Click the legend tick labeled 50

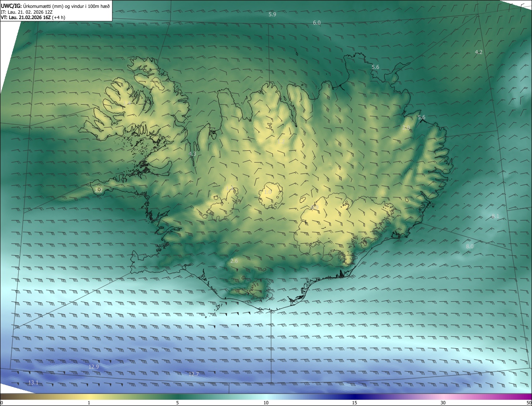point(529,403)
